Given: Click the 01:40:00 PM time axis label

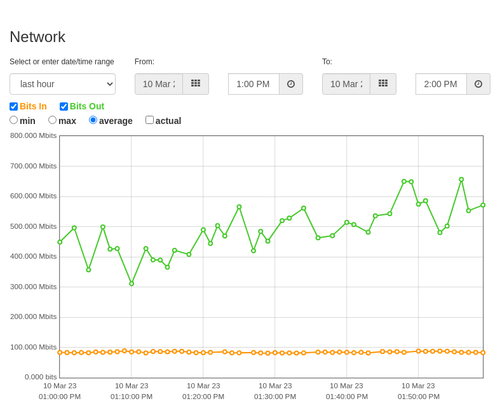Looking at the screenshot, I should click(x=347, y=397).
